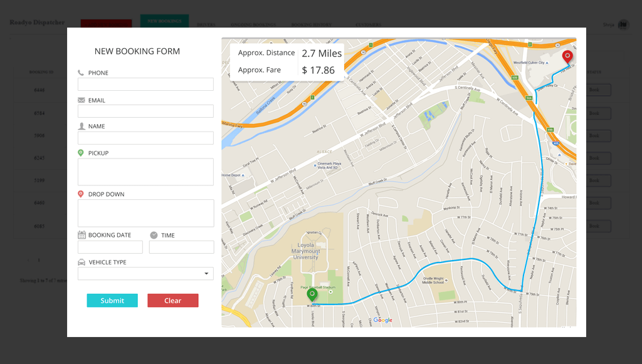Image resolution: width=642 pixels, height=364 pixels.
Task: Click Book button in row 5906
Action: 598,136
